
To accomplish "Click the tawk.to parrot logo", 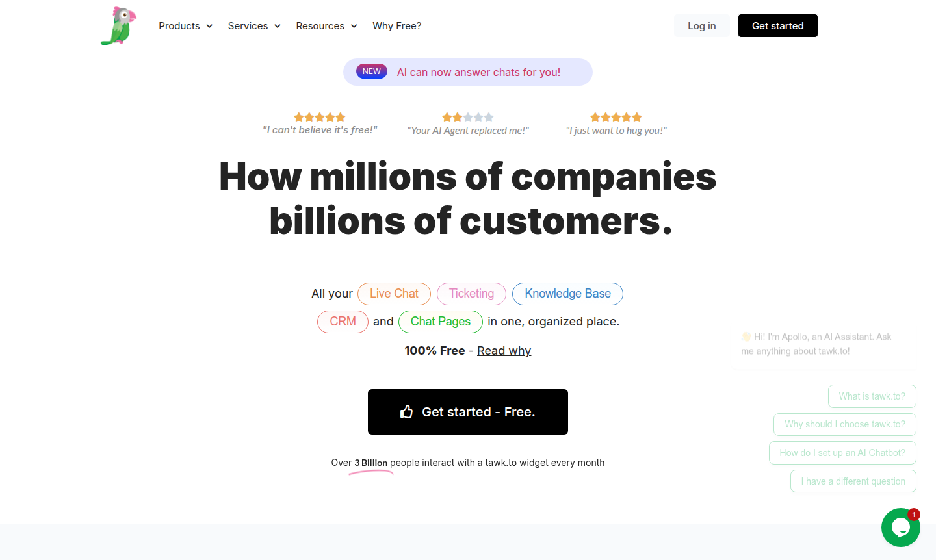I will (x=118, y=26).
